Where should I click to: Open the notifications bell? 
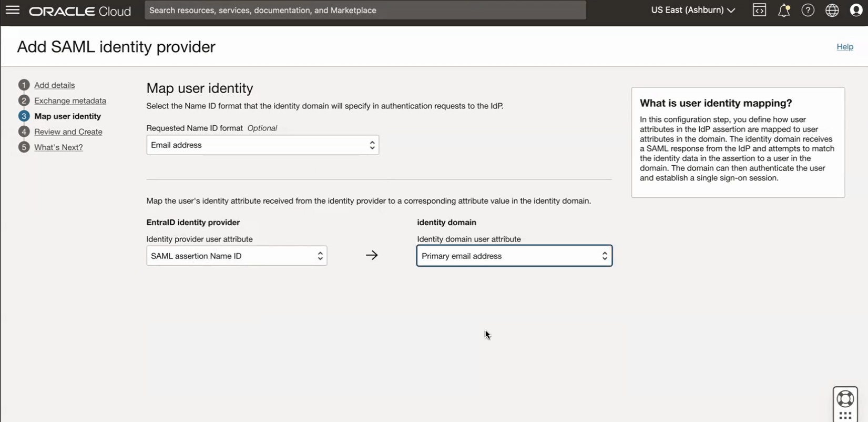click(784, 10)
